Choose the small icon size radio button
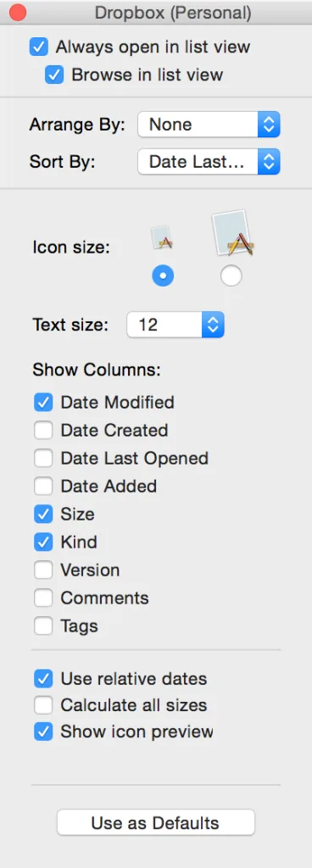 click(x=163, y=275)
